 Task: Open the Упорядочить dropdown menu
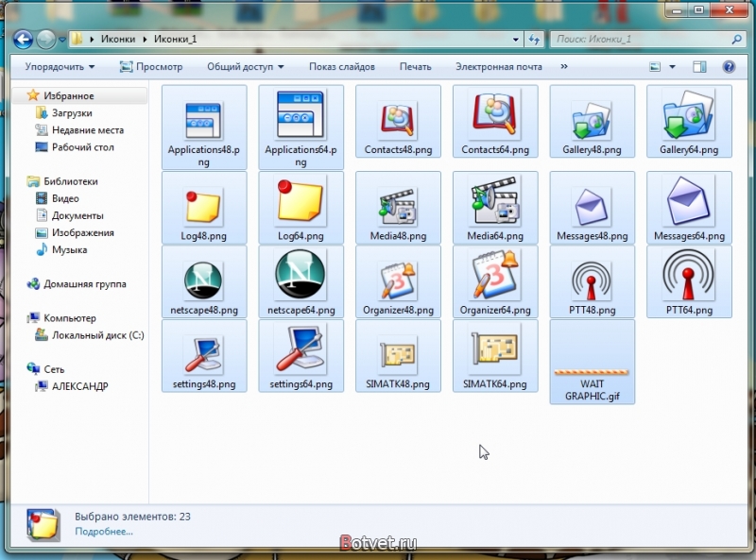pos(60,66)
